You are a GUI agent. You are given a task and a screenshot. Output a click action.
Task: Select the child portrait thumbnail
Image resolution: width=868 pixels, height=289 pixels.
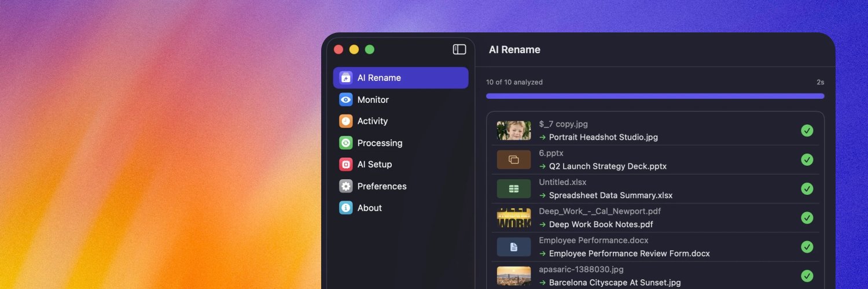[x=514, y=131]
